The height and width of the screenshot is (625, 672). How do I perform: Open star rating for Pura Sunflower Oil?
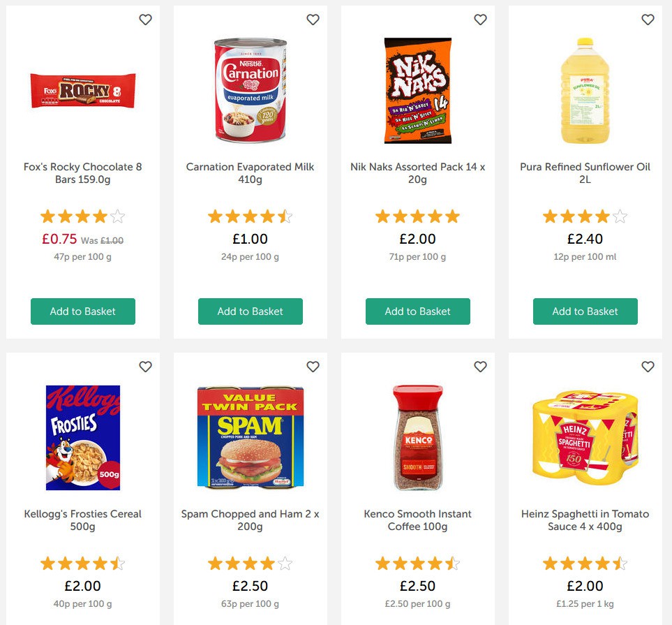[585, 216]
